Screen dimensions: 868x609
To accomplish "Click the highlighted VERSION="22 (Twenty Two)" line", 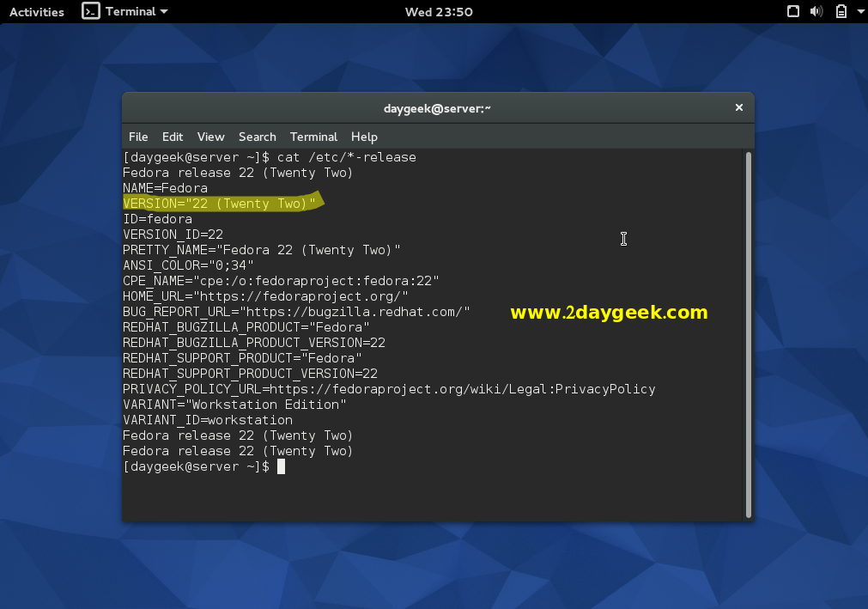I will point(219,204).
